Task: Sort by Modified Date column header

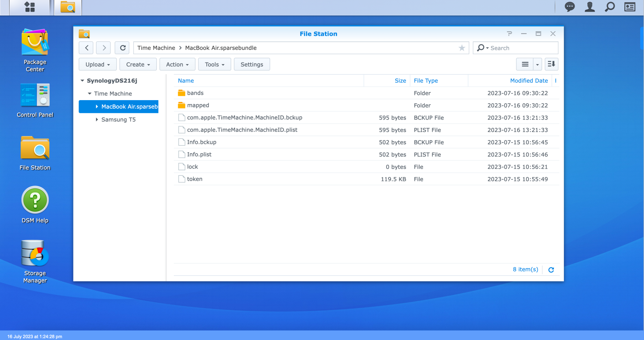Action: (x=529, y=80)
